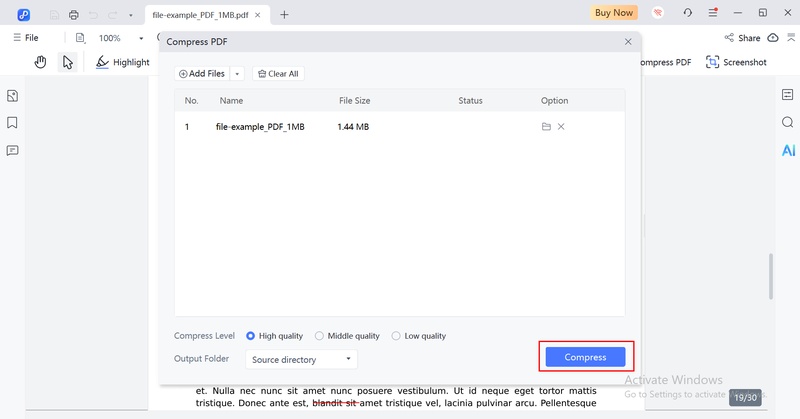Open folder icon for file-example_PDF_1MB
The height and width of the screenshot is (419, 800).
tap(546, 127)
